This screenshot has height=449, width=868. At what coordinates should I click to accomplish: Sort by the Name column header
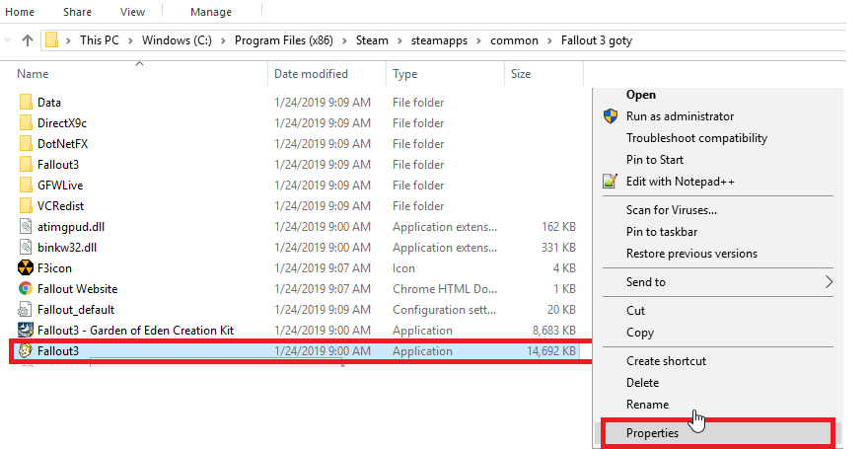[33, 74]
